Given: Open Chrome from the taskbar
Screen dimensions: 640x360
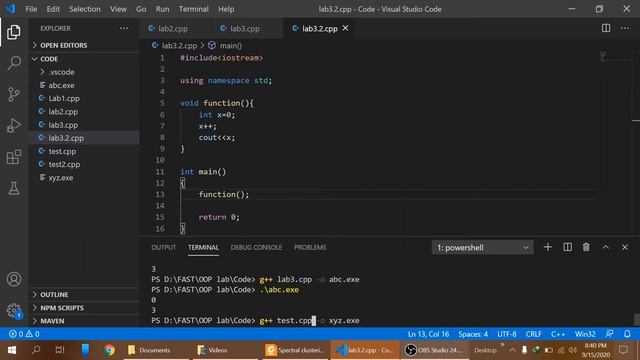Looking at the screenshot, I should pyautogui.click(x=109, y=350).
